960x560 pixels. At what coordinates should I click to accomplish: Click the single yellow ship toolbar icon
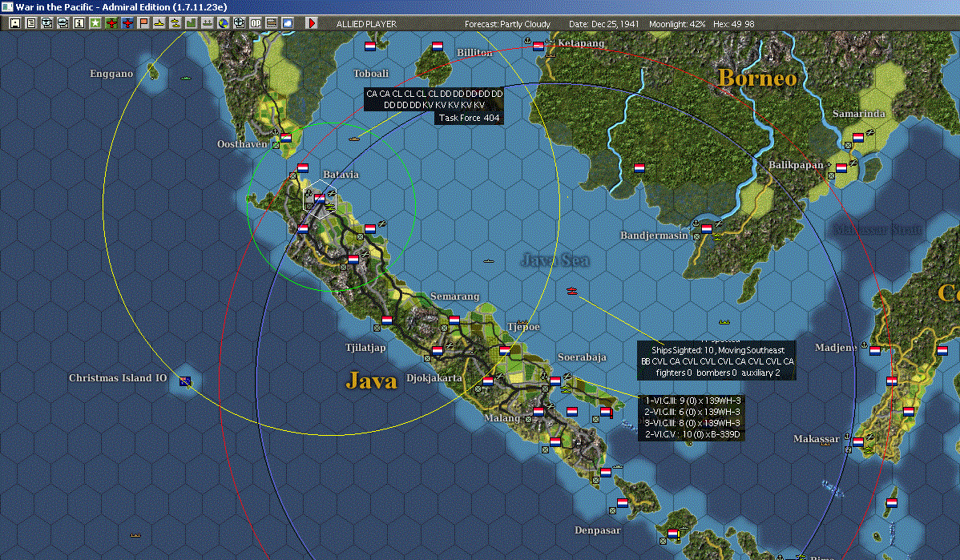click(x=159, y=23)
